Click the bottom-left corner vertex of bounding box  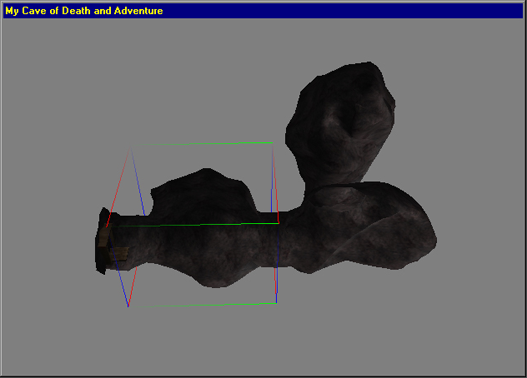point(128,306)
